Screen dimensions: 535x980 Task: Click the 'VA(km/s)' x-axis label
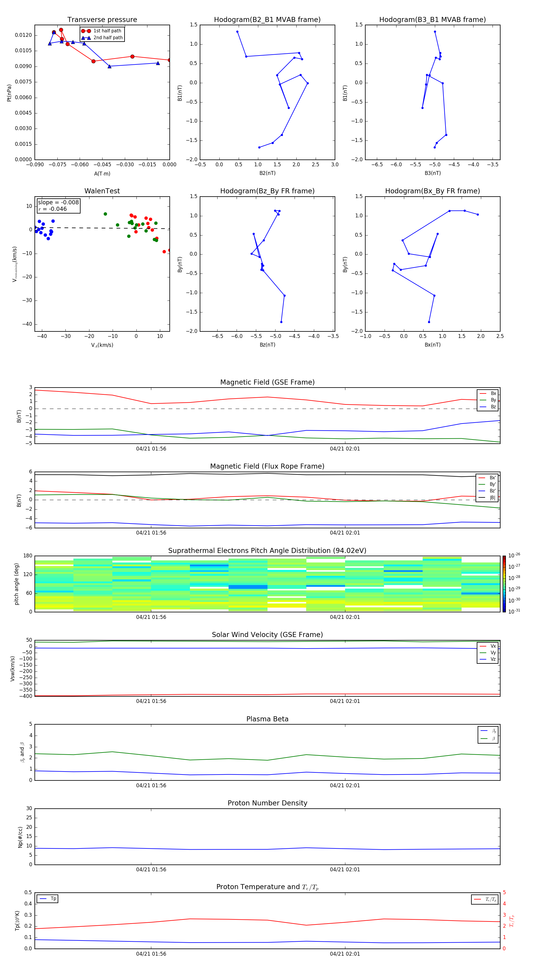coord(102,345)
